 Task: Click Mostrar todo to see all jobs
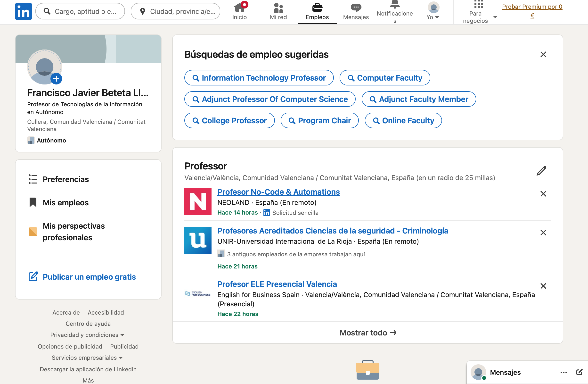point(368,333)
